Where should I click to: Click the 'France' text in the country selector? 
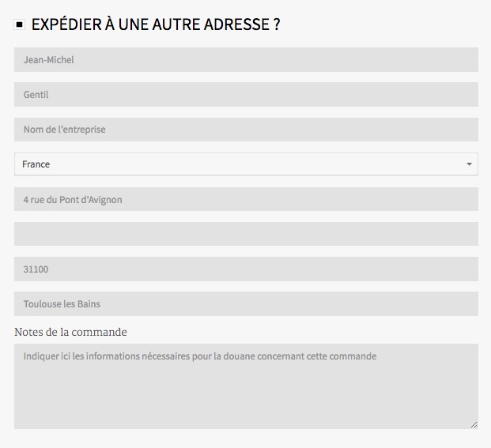(36, 164)
